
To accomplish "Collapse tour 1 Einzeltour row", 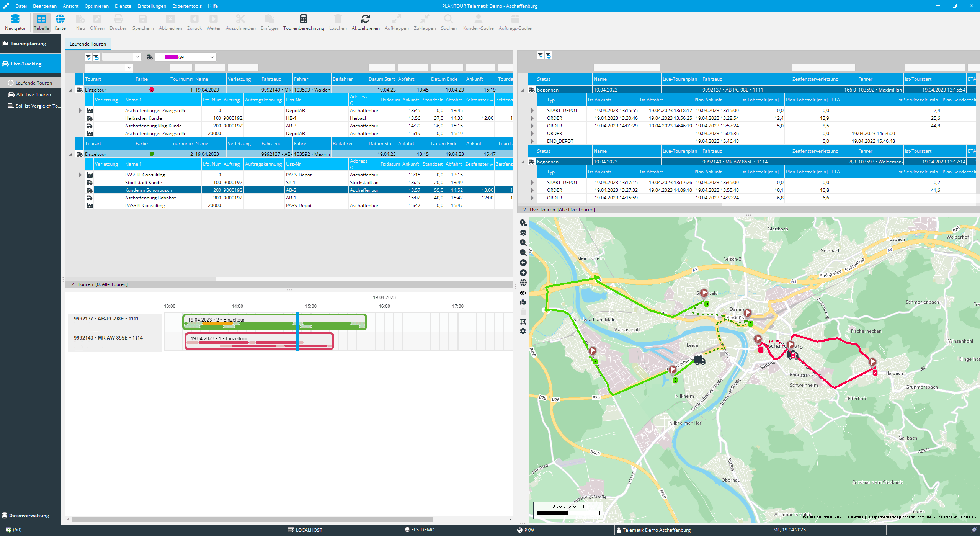I will pyautogui.click(x=71, y=90).
